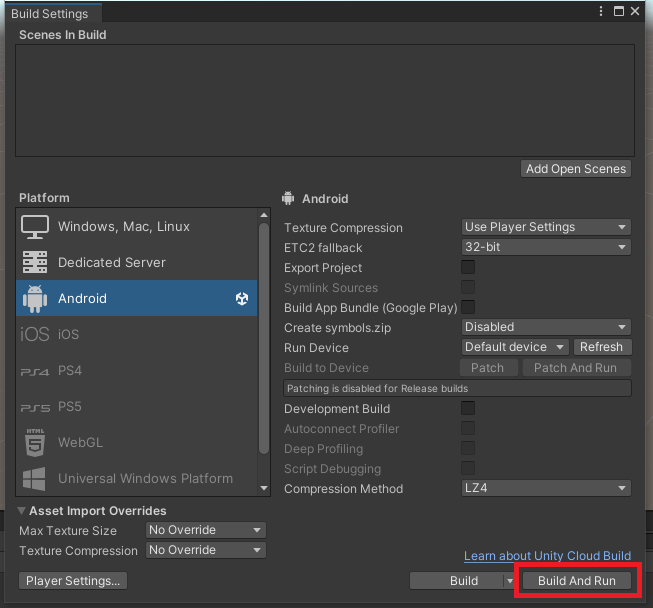
Task: Enable the Development Build checkbox
Action: (468, 408)
